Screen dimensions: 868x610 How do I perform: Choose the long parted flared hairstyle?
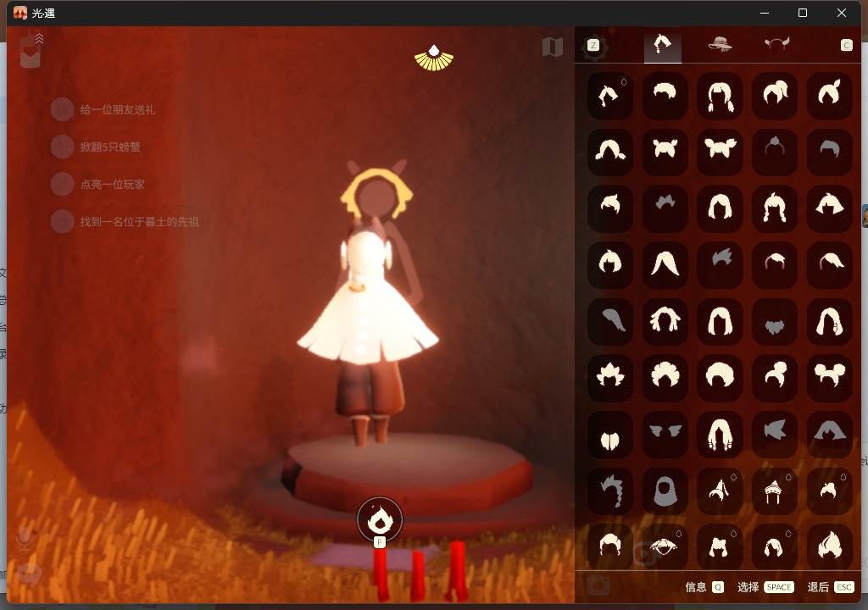pos(665,265)
